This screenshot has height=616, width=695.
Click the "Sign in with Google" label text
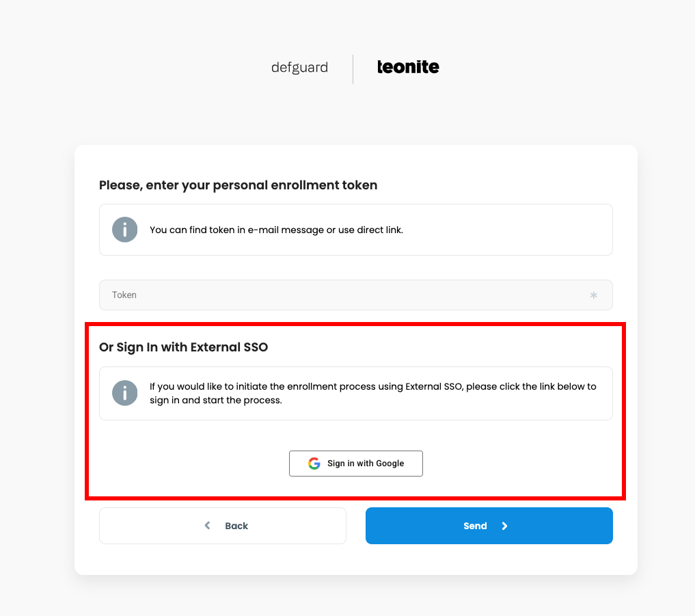click(366, 464)
